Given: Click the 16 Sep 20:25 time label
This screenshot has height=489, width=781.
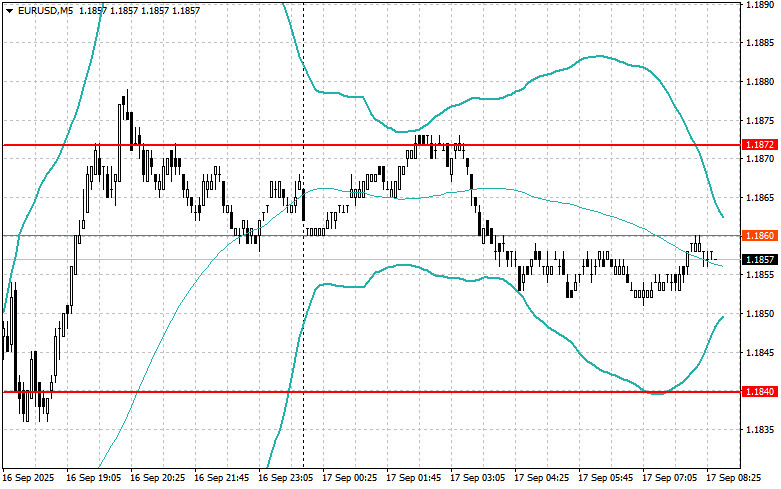Looking at the screenshot, I should tap(157, 478).
